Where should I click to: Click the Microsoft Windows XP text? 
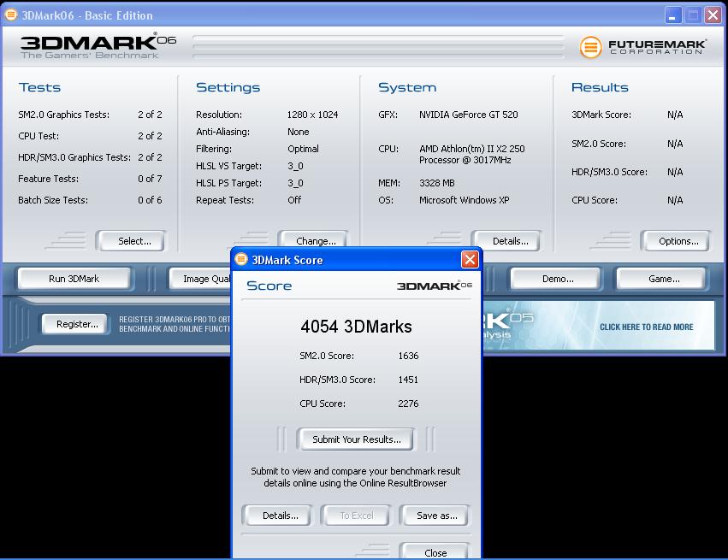[x=464, y=200]
